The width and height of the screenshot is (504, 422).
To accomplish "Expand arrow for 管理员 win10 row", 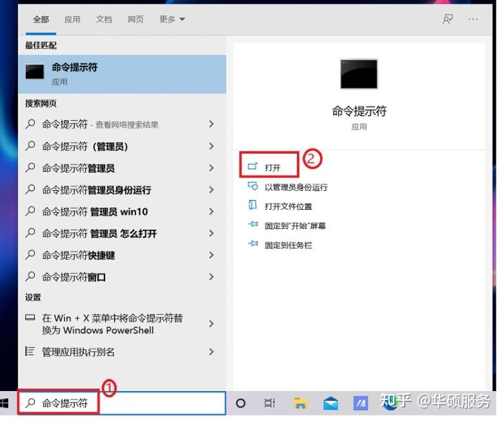I will pyautogui.click(x=212, y=212).
